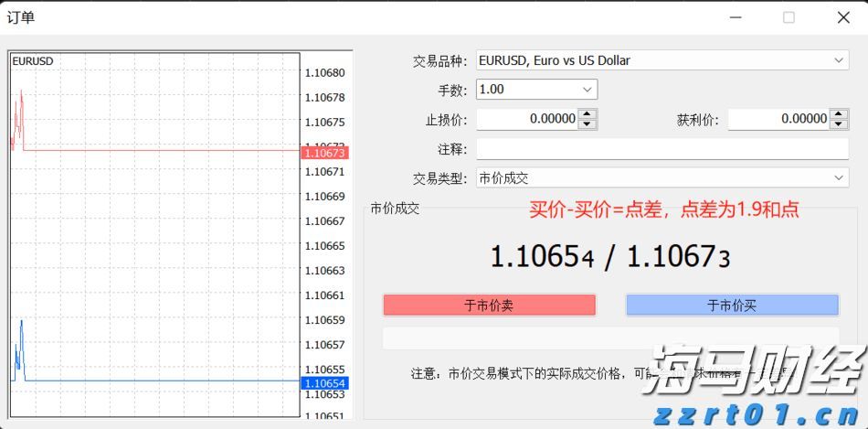Image resolution: width=868 pixels, height=429 pixels.
Task: Focus the 注释 comment text box
Action: [662, 149]
